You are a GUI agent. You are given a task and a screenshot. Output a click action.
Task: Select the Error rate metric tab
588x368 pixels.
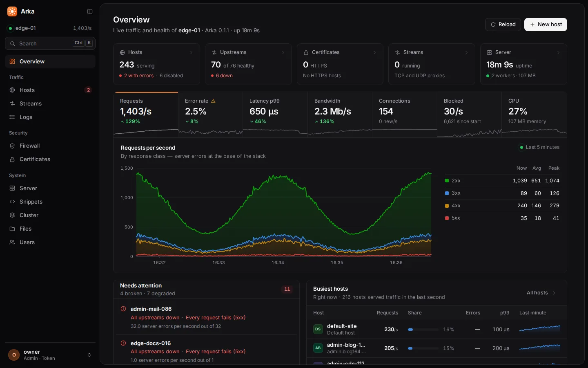(211, 114)
